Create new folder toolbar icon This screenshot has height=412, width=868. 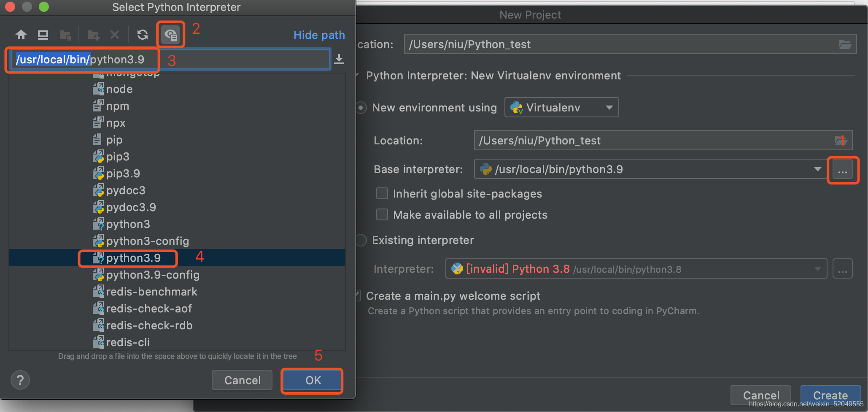[93, 35]
